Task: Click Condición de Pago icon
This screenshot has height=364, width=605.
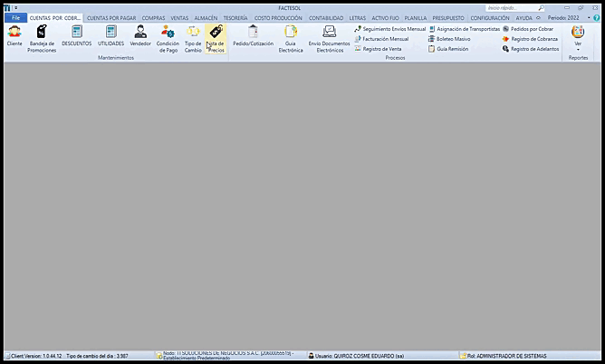Action: pyautogui.click(x=168, y=37)
